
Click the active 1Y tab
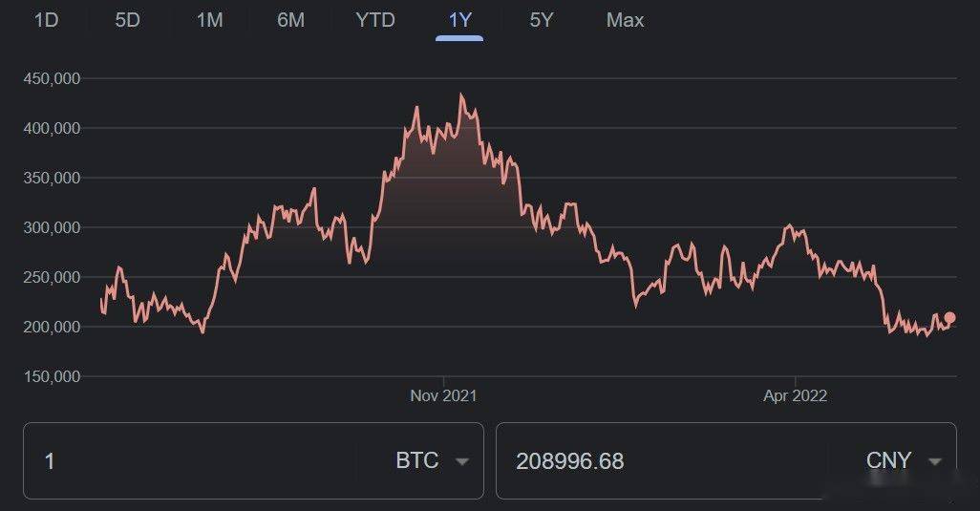pyautogui.click(x=459, y=20)
